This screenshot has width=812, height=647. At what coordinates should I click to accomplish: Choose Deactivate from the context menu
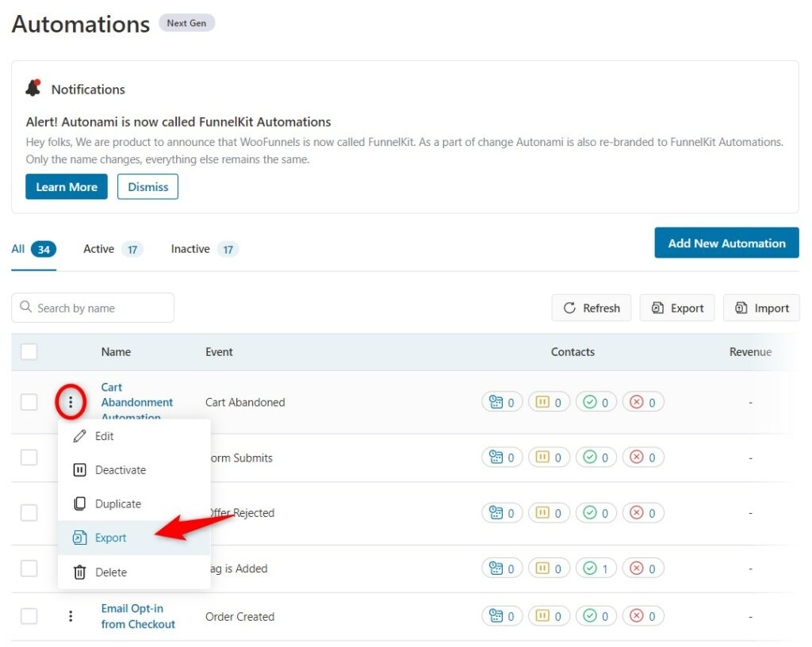coord(134,470)
